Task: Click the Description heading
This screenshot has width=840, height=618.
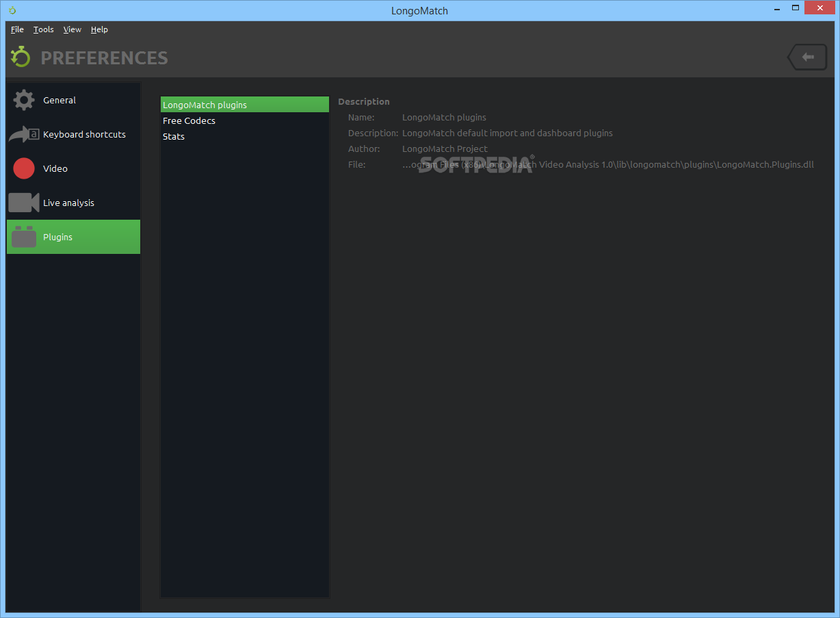Action: pos(364,101)
